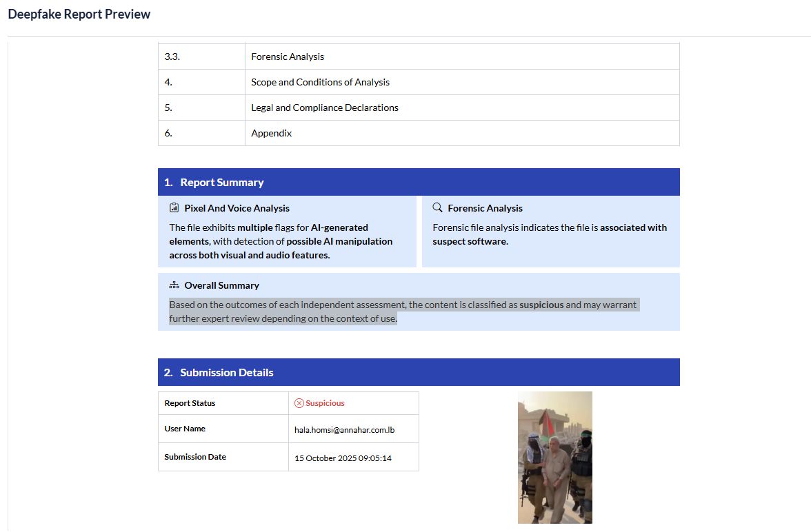811x532 pixels.
Task: Click the Report Summary section header
Action: click(x=221, y=183)
